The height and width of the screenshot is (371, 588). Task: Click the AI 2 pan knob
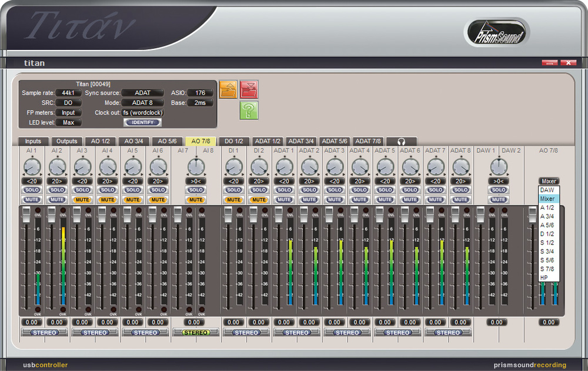pos(57,167)
